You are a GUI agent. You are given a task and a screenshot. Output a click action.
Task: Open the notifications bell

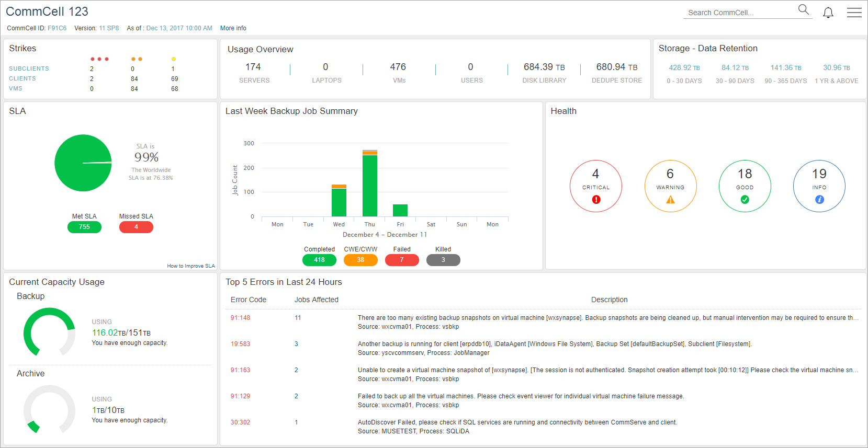click(x=828, y=13)
